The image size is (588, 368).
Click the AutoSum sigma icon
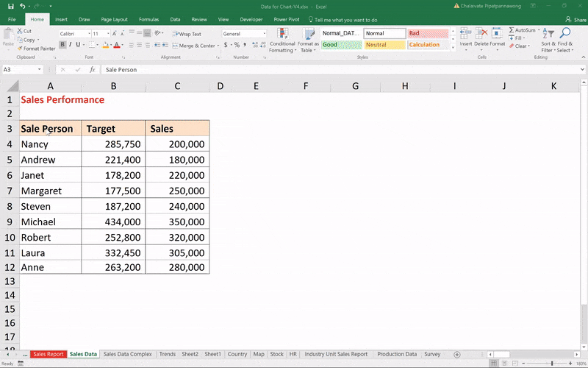(x=511, y=30)
